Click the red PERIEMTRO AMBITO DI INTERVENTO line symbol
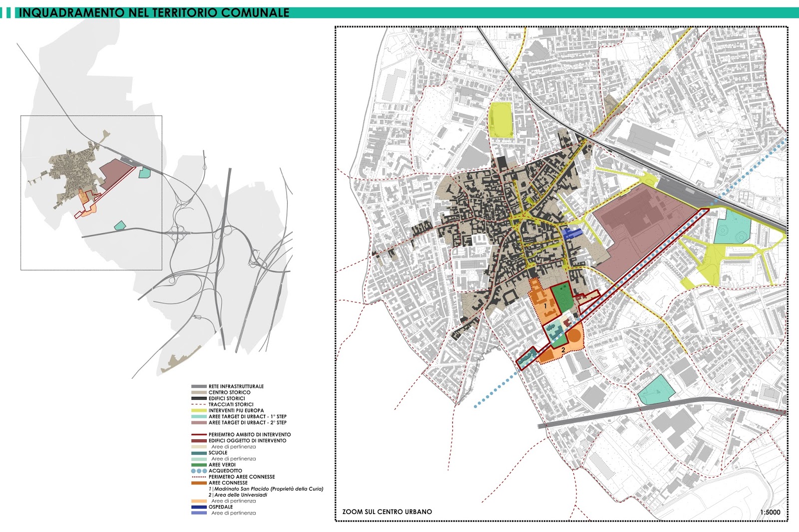The height and width of the screenshot is (532, 799). (x=199, y=435)
